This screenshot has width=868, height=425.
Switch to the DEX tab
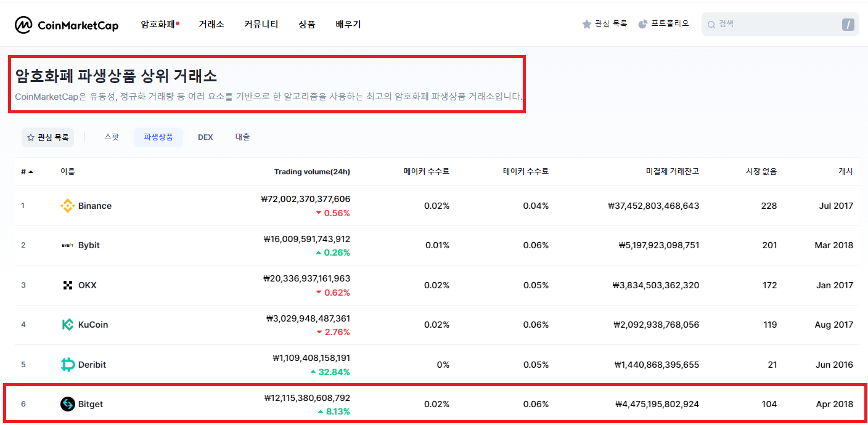[x=205, y=137]
